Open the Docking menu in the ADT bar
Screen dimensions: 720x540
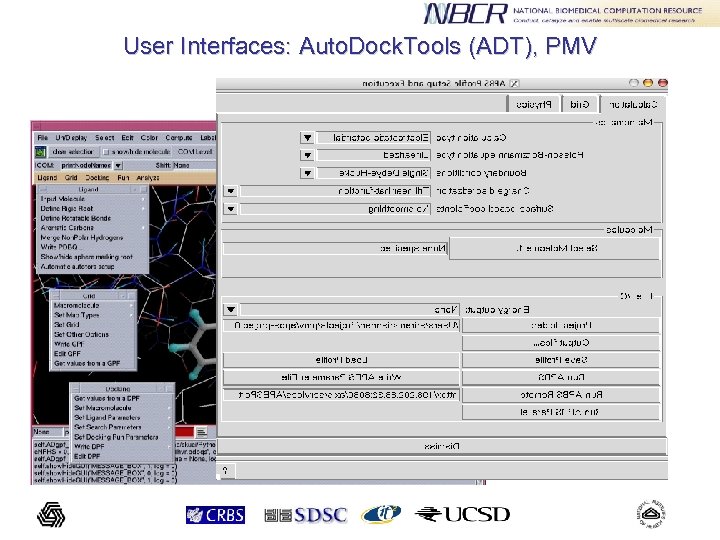coord(97,178)
